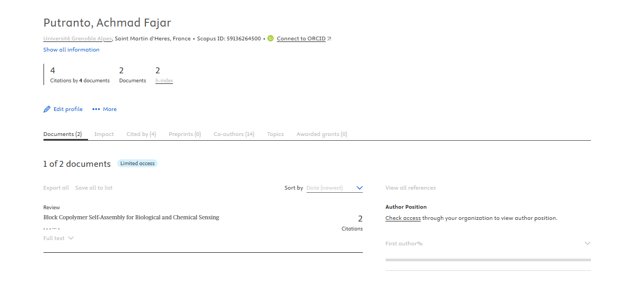Screen dimensions: 644x282
Task: Click the View all references button
Action: (x=410, y=188)
